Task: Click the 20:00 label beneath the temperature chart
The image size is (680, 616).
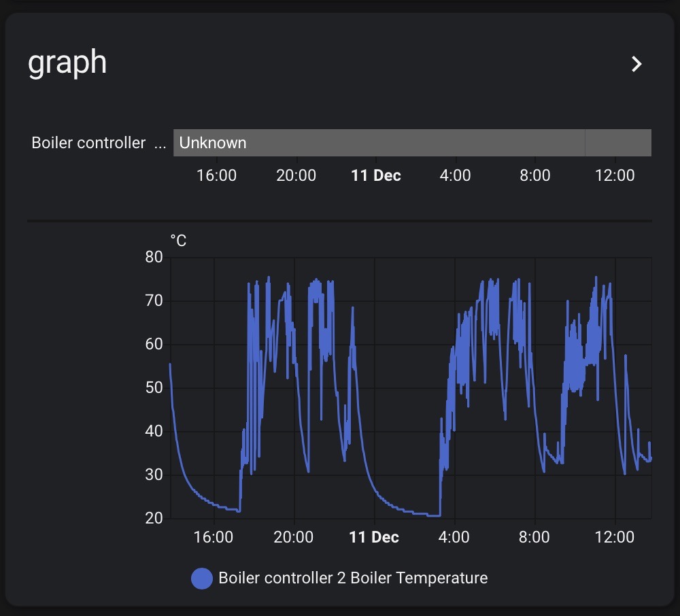Action: pyautogui.click(x=294, y=537)
